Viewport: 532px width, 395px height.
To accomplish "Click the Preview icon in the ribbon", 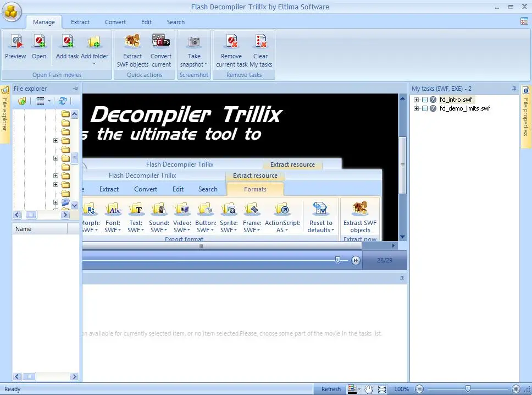I will 15,42.
